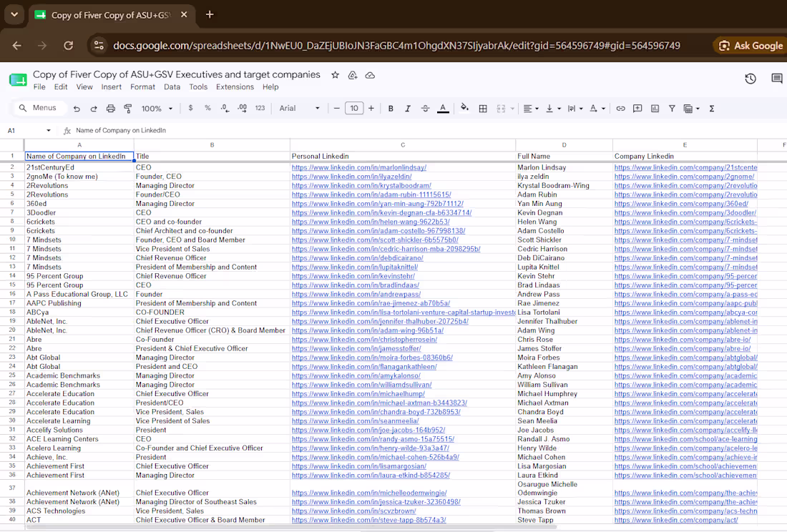The width and height of the screenshot is (787, 532).
Task: Click the Merge cells icon
Action: click(x=501, y=108)
